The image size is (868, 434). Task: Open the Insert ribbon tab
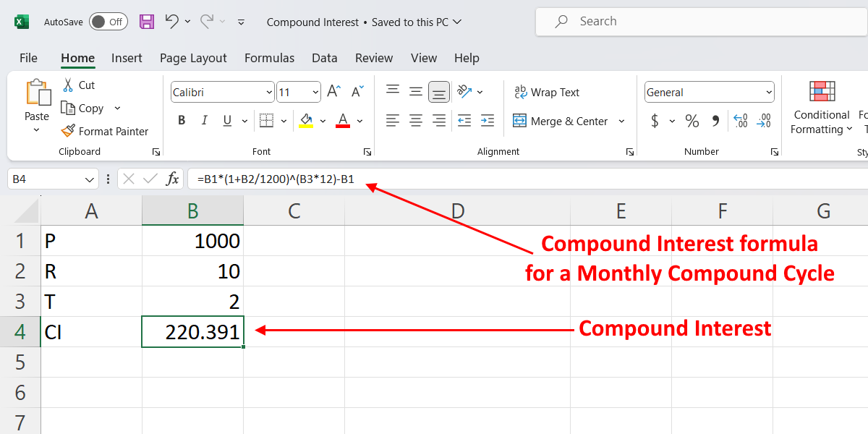coord(127,58)
